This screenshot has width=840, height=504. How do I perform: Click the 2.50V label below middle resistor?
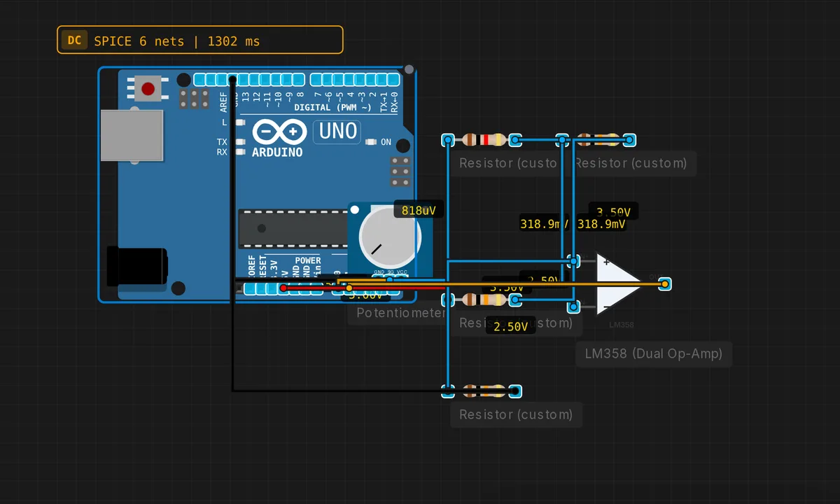pos(510,327)
